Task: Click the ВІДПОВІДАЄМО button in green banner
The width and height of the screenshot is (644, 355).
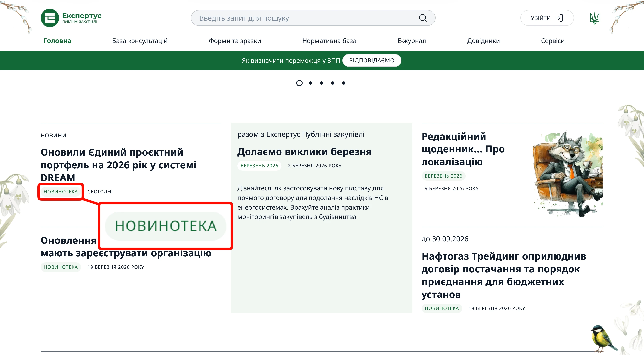Action: click(371, 60)
